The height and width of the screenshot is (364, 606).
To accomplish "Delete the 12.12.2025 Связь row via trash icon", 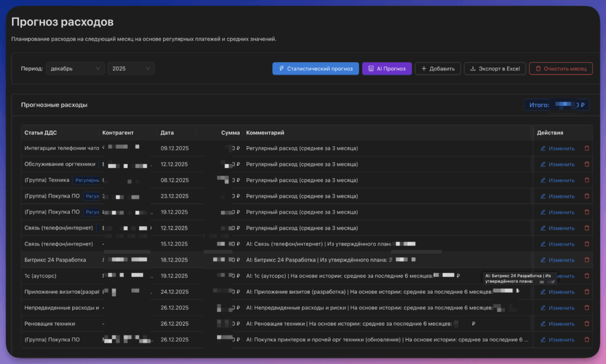I will point(586,228).
